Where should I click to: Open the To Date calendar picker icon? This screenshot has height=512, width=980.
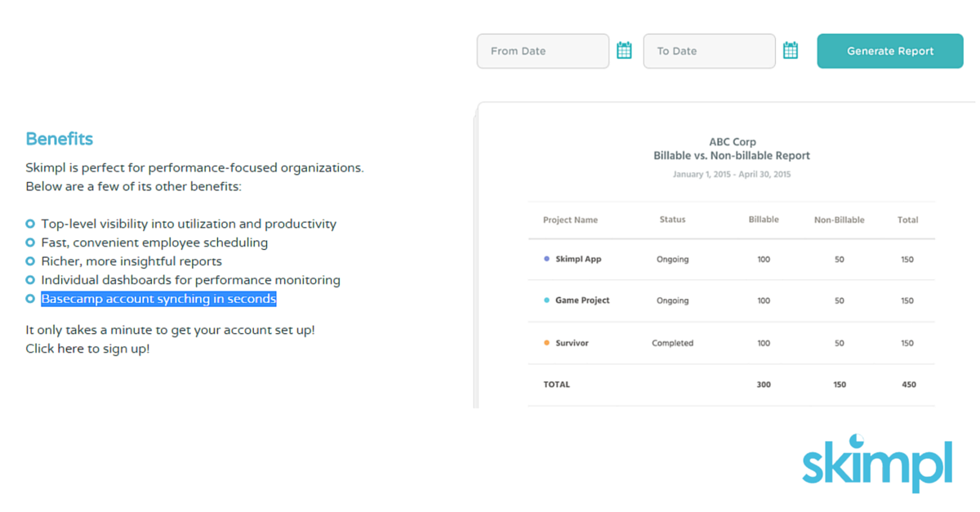[791, 50]
